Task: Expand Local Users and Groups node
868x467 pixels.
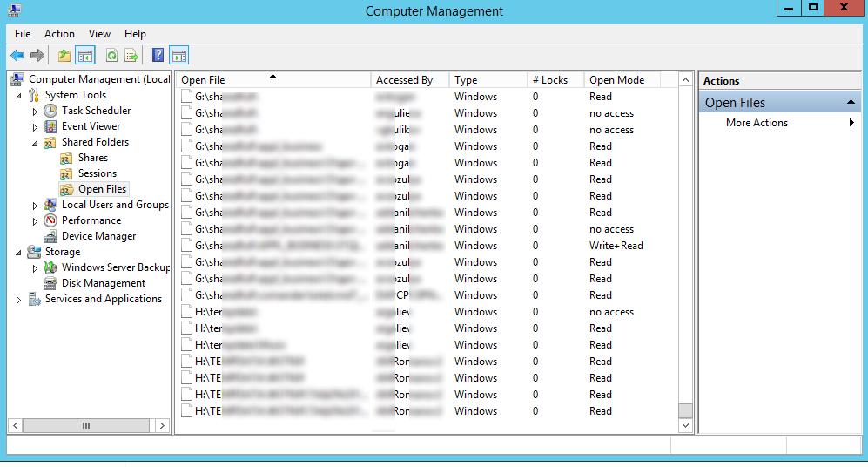Action: pos(35,206)
